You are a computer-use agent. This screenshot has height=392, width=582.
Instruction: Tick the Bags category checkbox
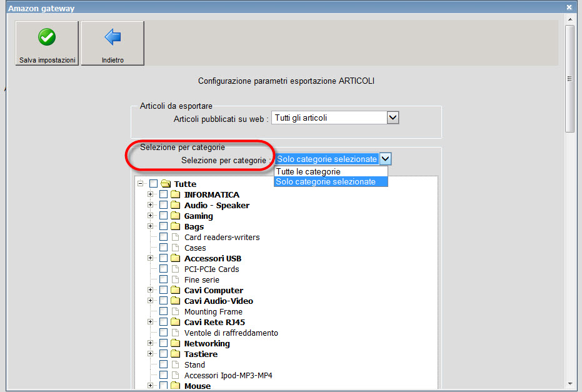click(163, 226)
